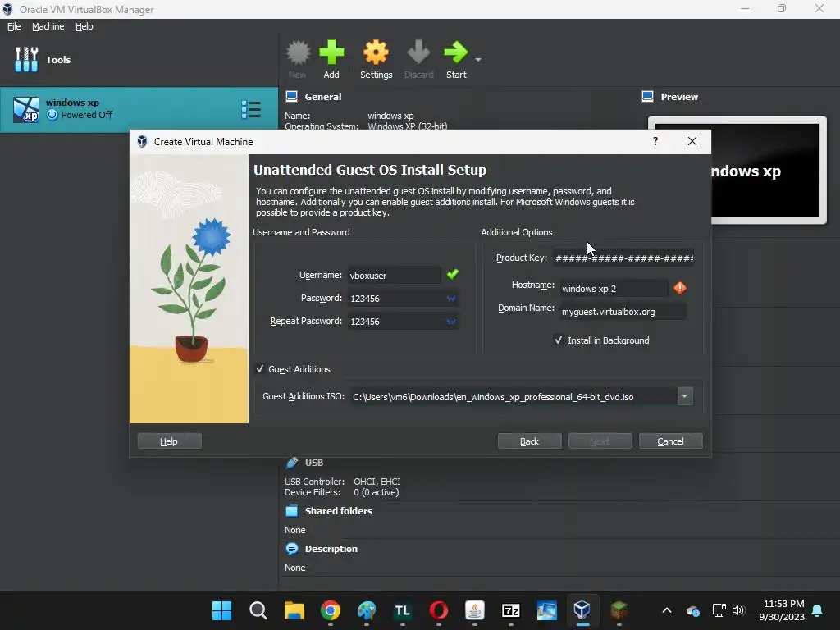Viewport: 840px width, 630px height.
Task: Click the Repeat Password input field
Action: 402,322
